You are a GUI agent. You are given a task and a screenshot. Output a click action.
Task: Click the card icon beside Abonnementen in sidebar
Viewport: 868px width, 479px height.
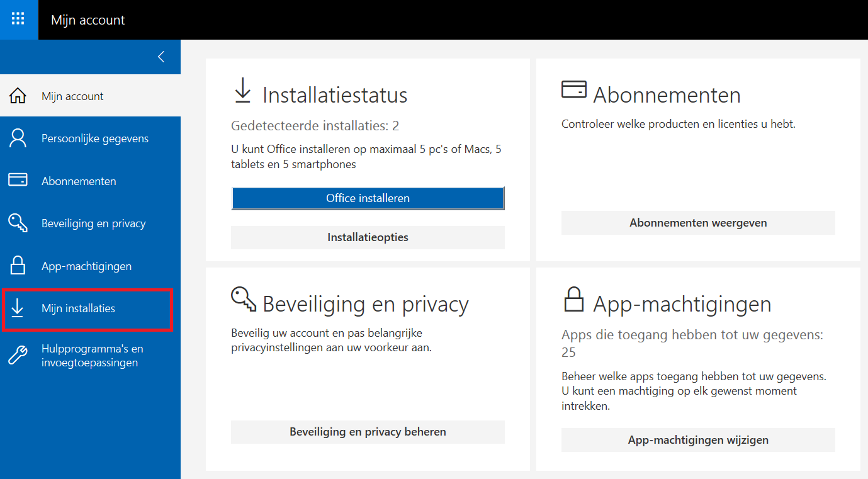(18, 181)
